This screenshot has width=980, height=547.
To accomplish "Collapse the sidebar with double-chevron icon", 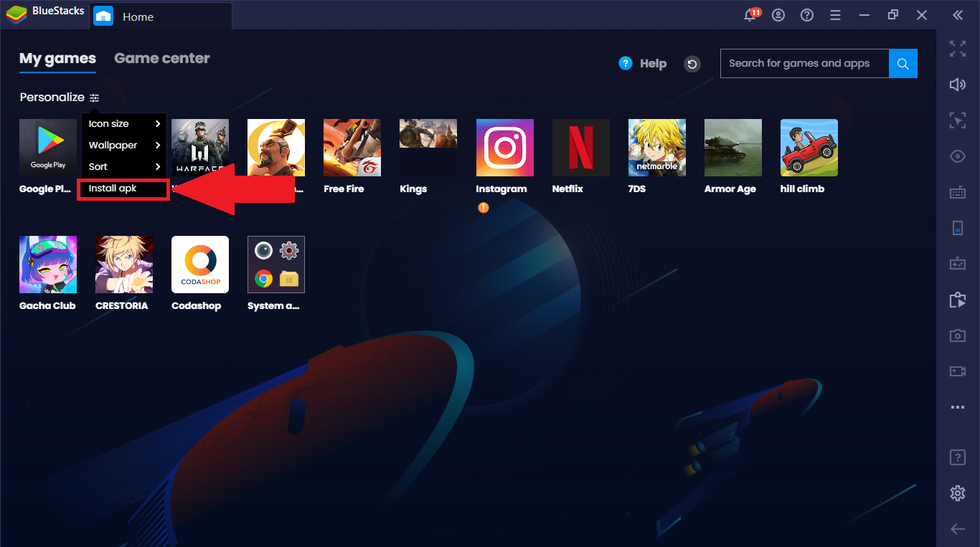I will pos(957,16).
